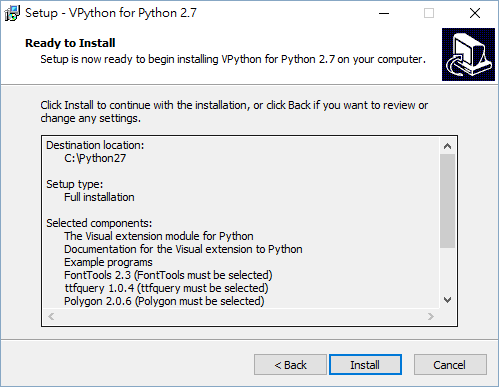Click the Ready to Install heading
The height and width of the screenshot is (387, 499).
70,43
